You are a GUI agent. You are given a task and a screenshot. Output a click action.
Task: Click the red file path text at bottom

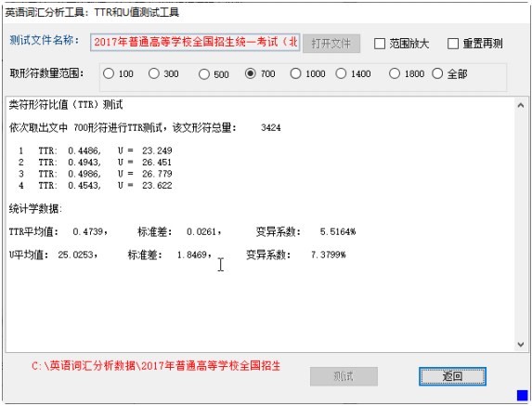tap(156, 366)
